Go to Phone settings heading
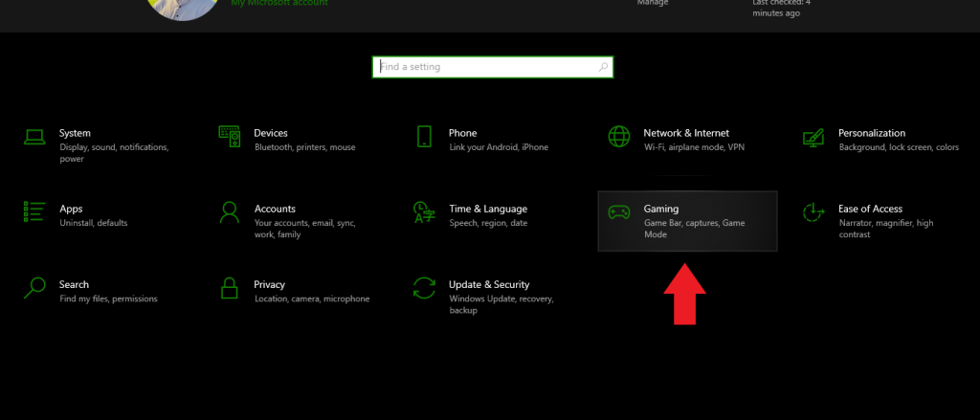This screenshot has width=980, height=420. 462,132
